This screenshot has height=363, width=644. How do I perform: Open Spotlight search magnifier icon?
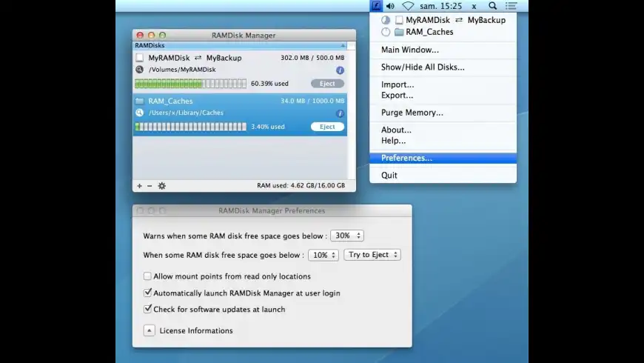point(492,6)
